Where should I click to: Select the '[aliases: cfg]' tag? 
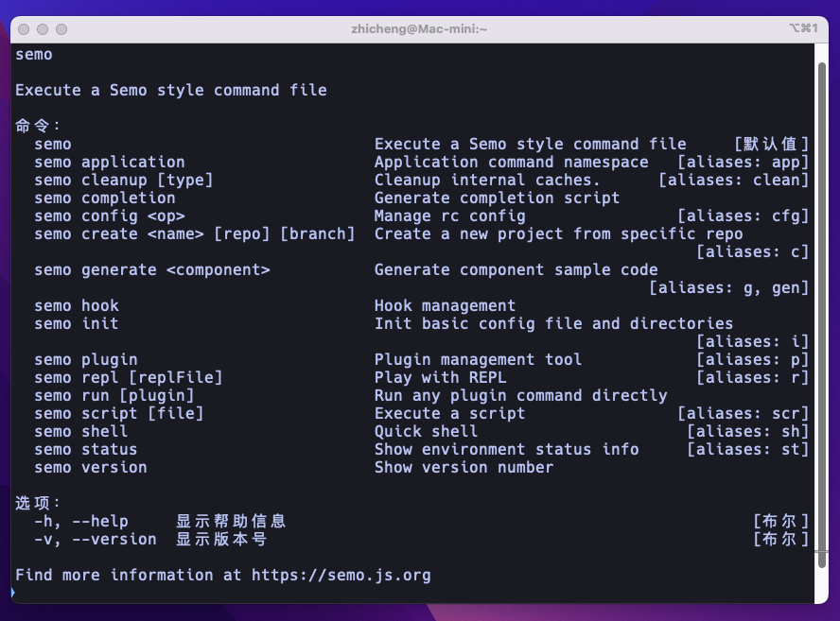[x=743, y=216]
